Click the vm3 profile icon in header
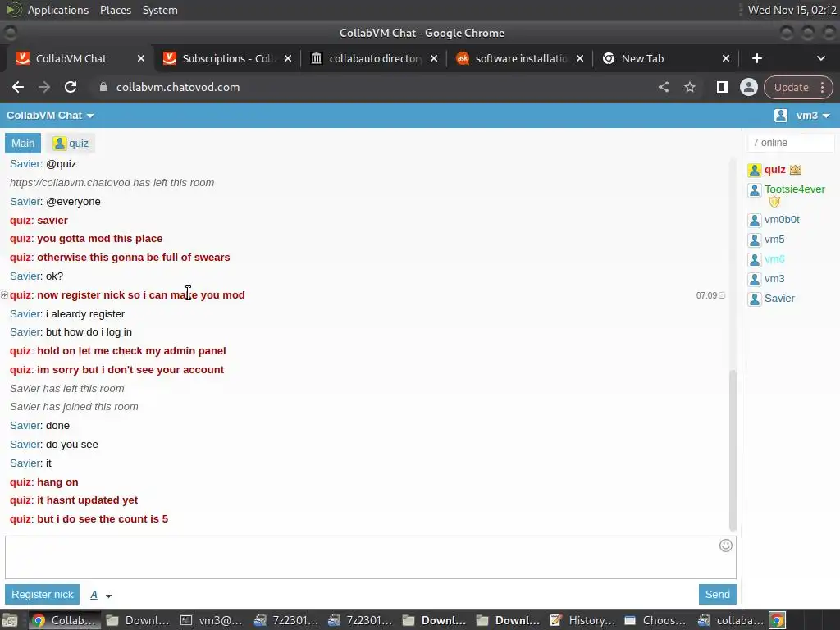 tap(781, 115)
